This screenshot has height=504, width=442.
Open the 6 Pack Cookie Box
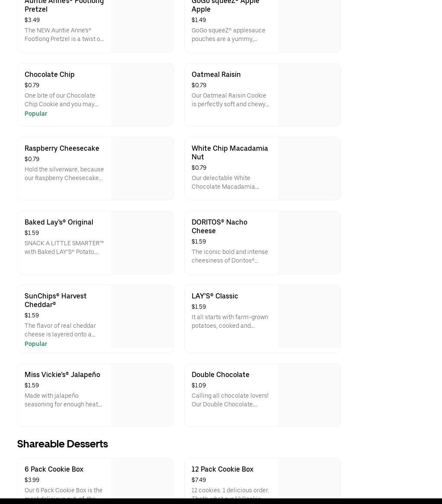pos(54,469)
